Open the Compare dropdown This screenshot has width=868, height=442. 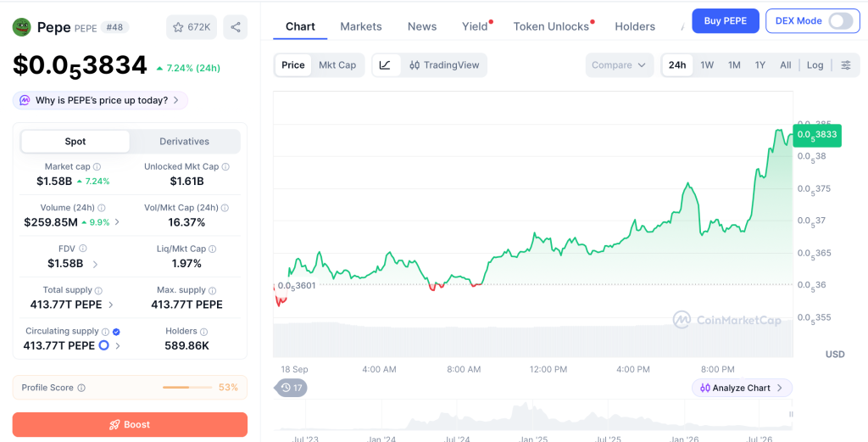point(619,64)
